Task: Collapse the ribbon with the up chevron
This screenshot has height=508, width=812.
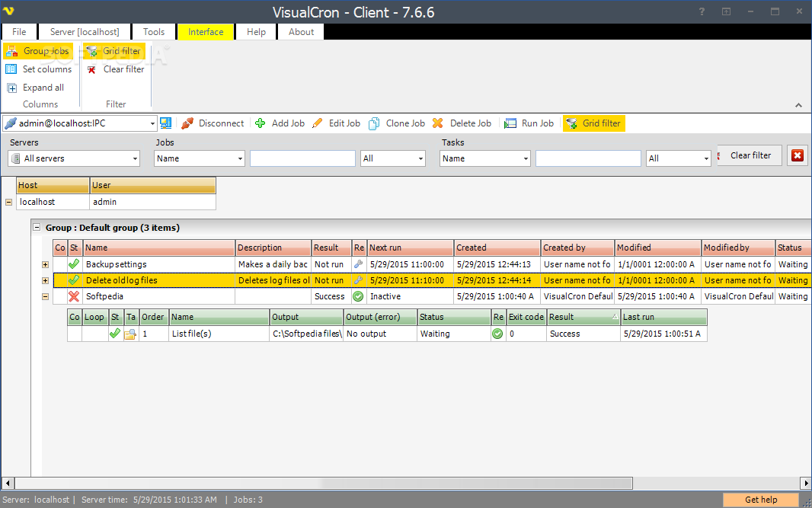Action: coord(798,105)
